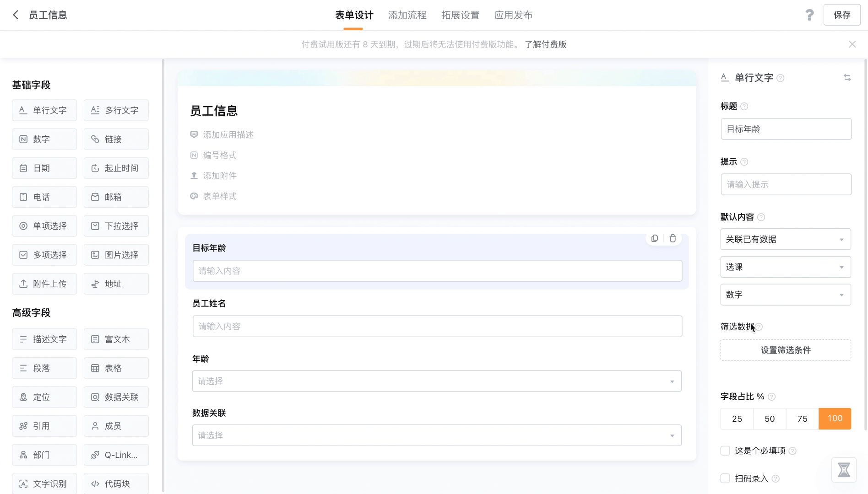
Task: Add an 邮箱 field
Action: pos(116,197)
